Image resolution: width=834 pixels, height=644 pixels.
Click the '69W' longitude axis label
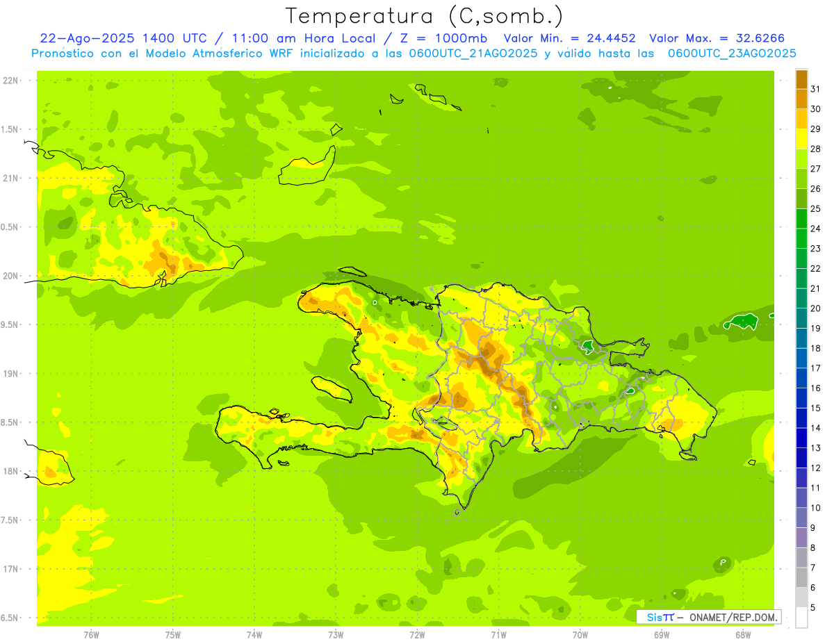[x=662, y=635]
